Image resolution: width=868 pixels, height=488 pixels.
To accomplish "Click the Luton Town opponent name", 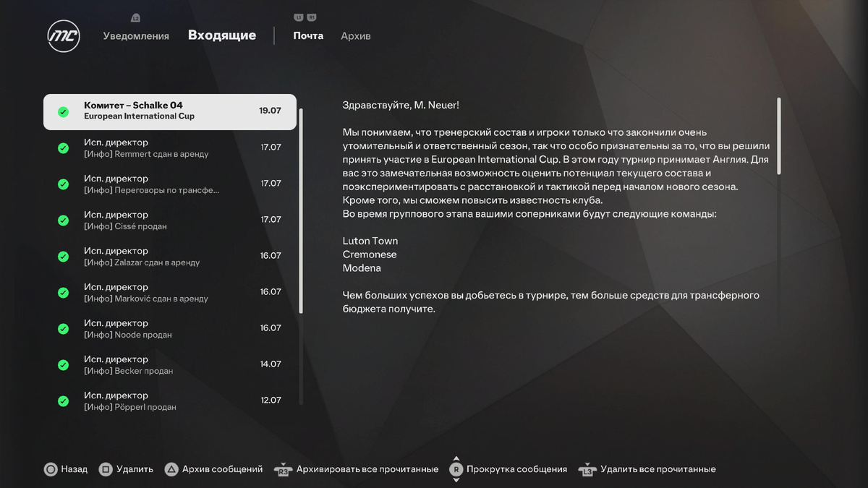I will click(370, 241).
